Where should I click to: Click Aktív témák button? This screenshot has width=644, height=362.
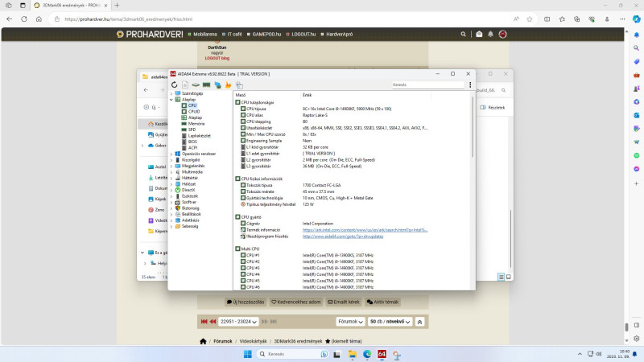(x=382, y=302)
